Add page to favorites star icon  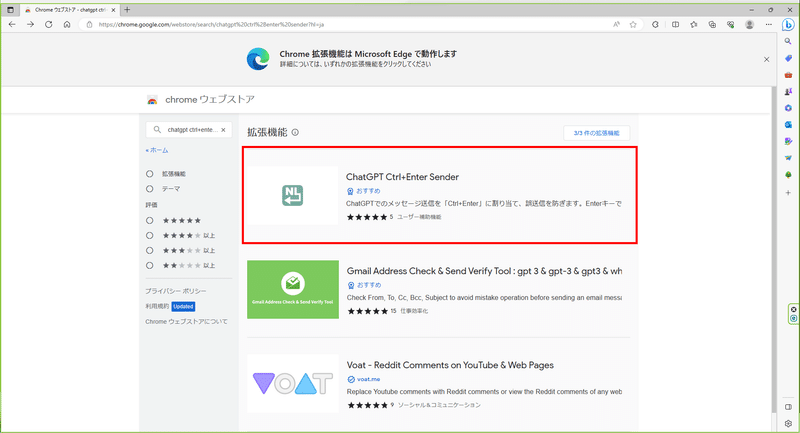pos(633,24)
